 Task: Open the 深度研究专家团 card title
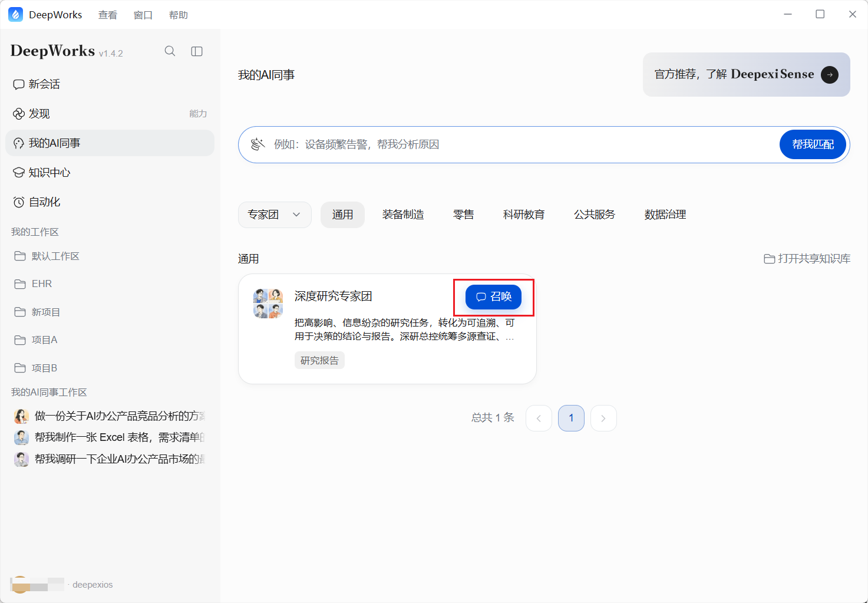(334, 296)
